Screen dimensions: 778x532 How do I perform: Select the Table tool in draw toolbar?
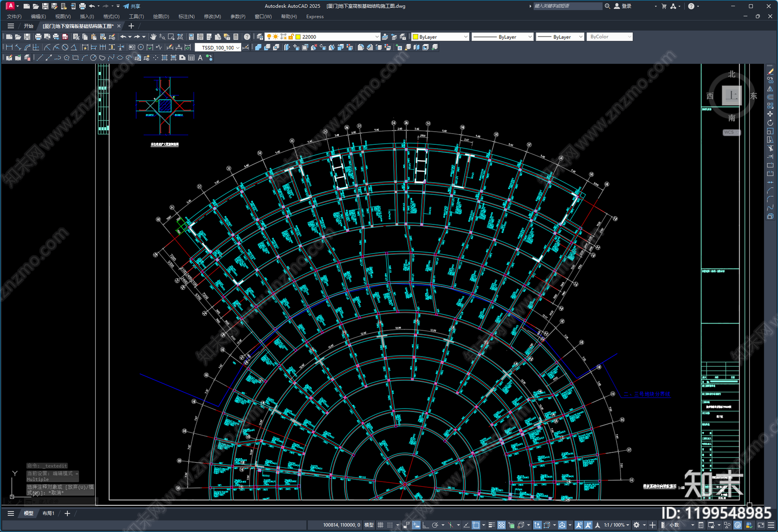point(191,58)
